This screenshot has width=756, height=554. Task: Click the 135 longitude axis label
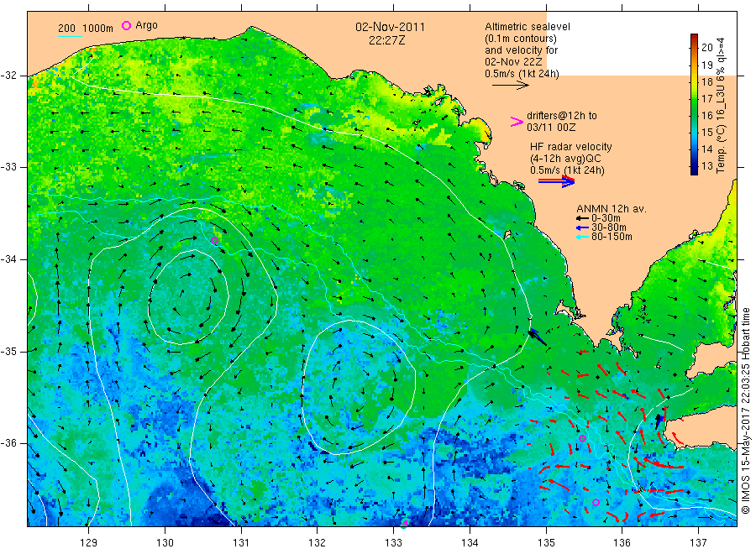point(546,543)
